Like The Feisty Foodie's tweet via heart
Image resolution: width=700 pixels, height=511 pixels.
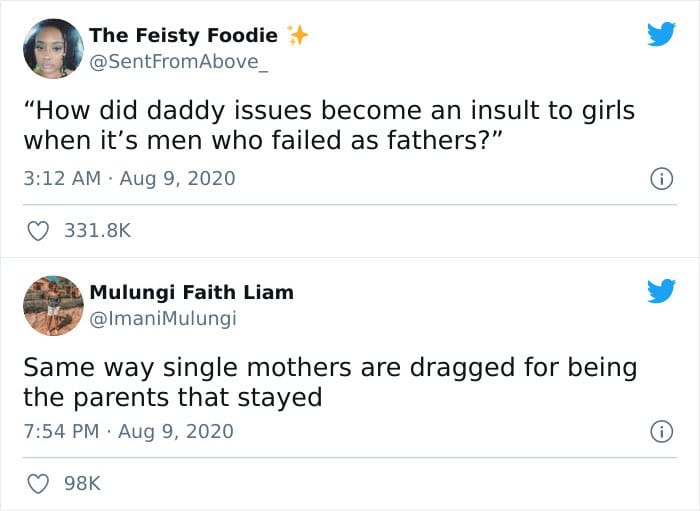(38, 231)
